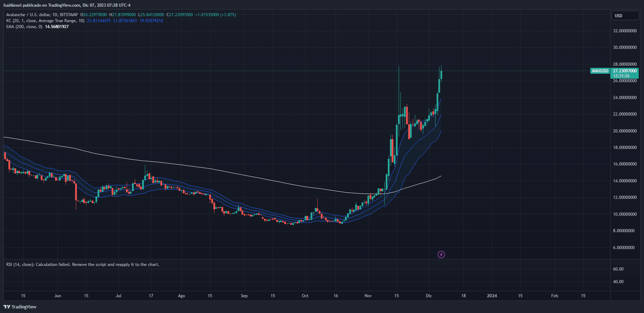Image resolution: width=644 pixels, height=313 pixels.
Task: Select the current price label 27.23097000
Action: (625, 71)
